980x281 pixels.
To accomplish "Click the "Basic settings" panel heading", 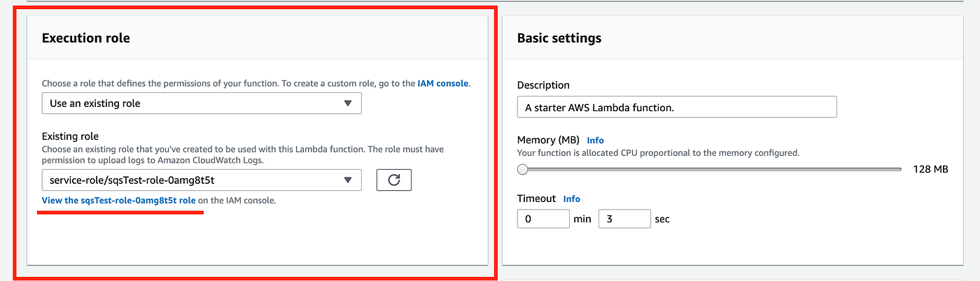I will pos(559,38).
